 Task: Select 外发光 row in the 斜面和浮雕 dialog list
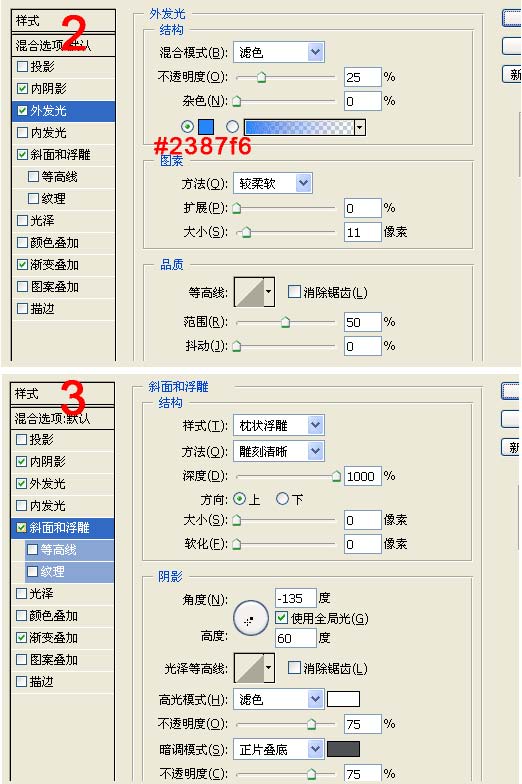click(x=62, y=484)
